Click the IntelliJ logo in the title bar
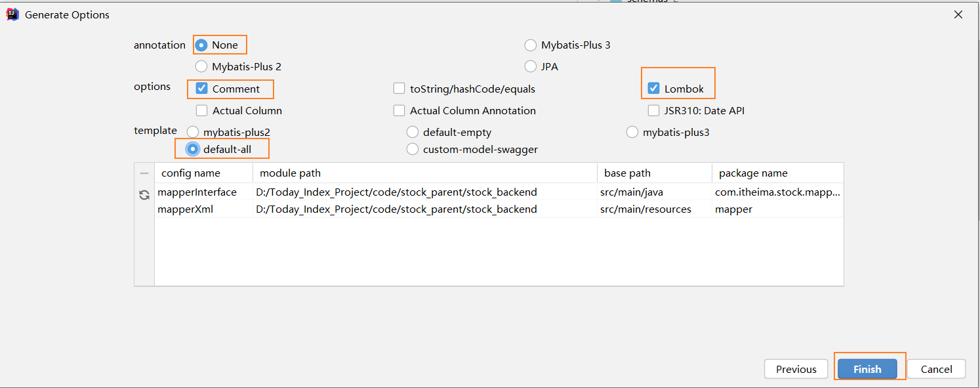The image size is (980, 388). (12, 14)
